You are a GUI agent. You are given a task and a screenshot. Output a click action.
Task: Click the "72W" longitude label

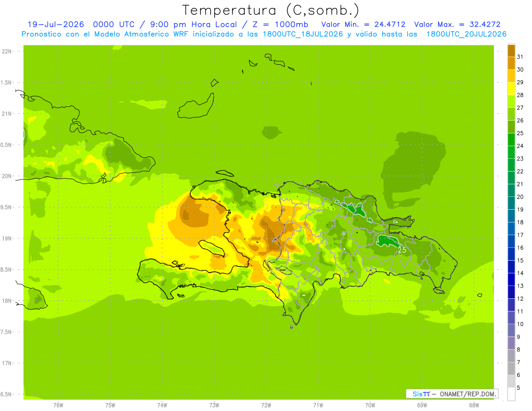(x=266, y=405)
